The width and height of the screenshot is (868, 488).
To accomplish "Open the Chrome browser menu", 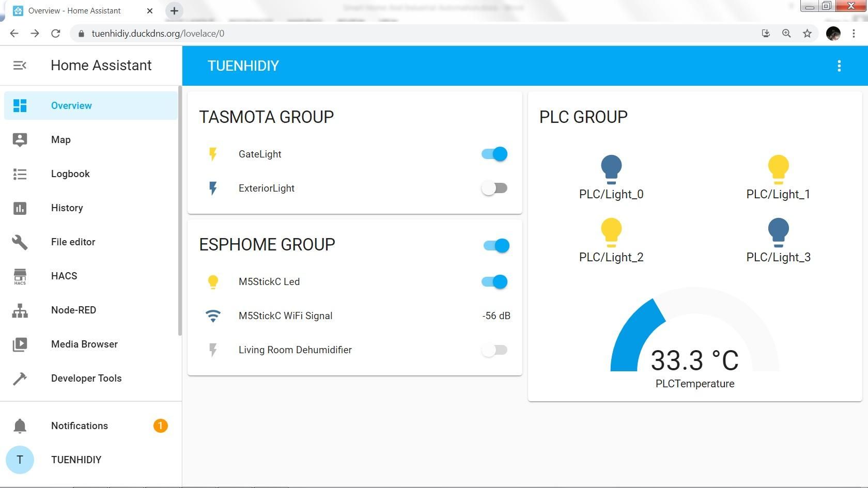I will pos(854,34).
